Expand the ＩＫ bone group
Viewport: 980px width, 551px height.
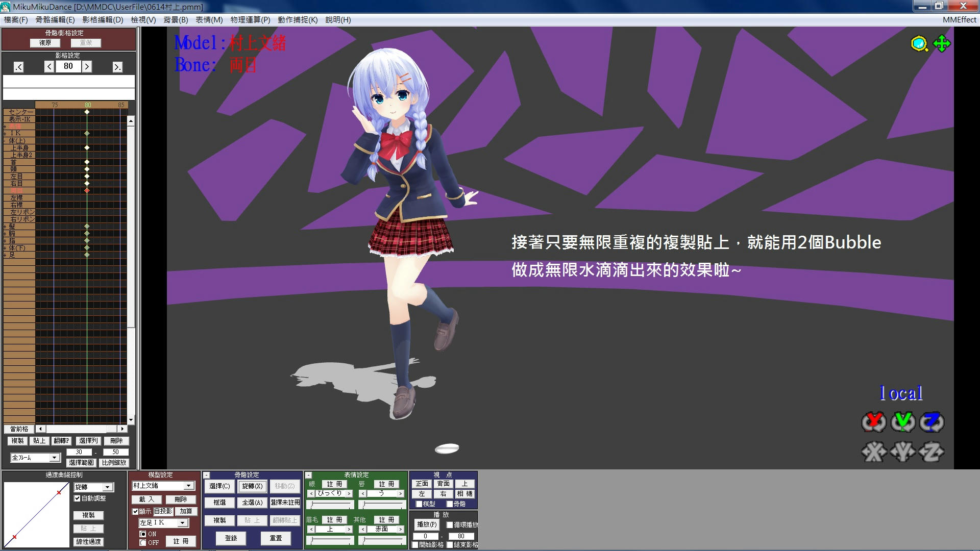5,133
